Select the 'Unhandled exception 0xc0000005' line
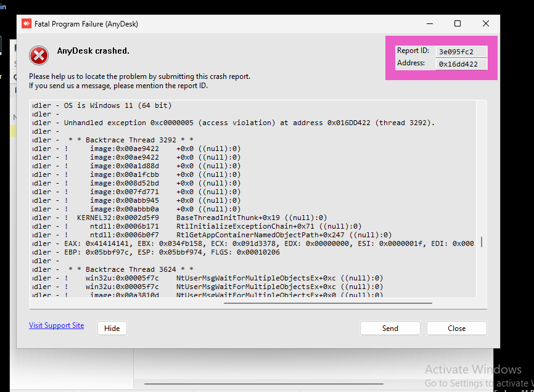The height and width of the screenshot is (392, 534). click(234, 123)
